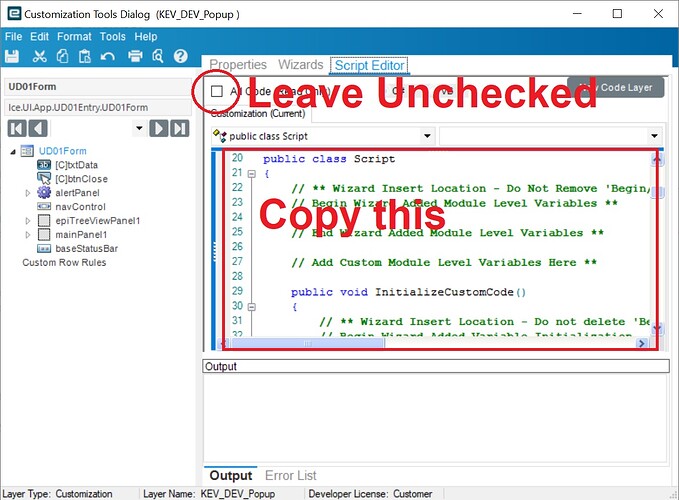This screenshot has width=679, height=500.
Task: Select the Customization (Current) tab
Action: pyautogui.click(x=258, y=114)
